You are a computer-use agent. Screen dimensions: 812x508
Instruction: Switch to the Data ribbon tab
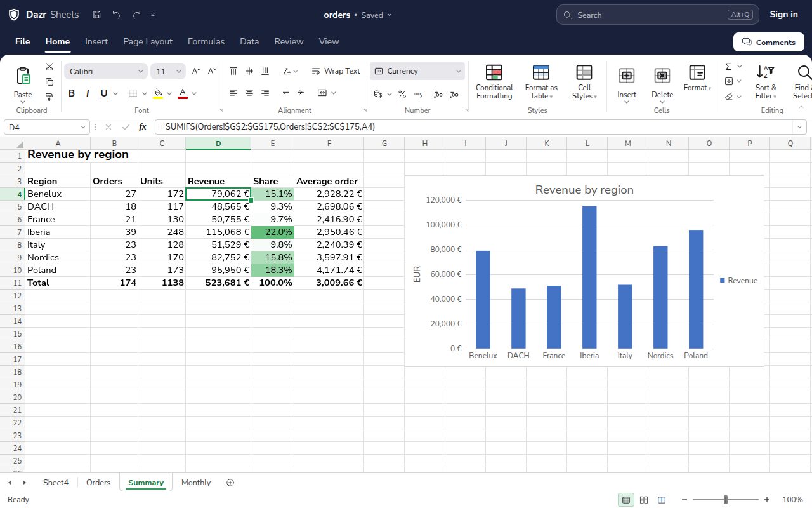pos(249,41)
